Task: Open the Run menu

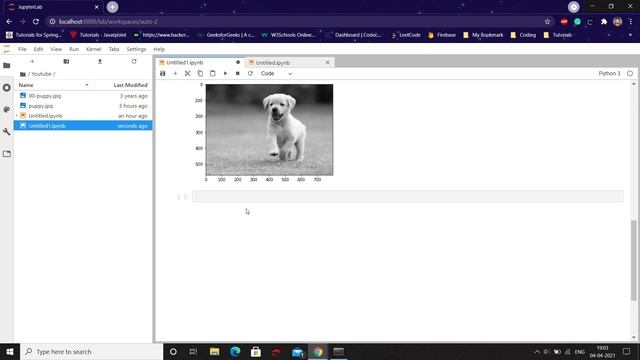Action: pos(74,49)
